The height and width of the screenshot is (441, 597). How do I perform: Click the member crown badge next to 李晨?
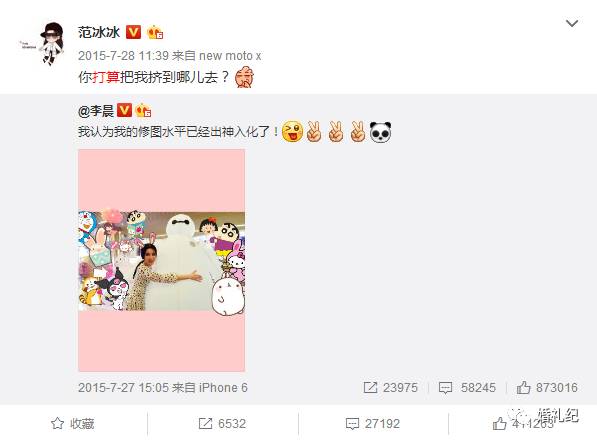coord(143,110)
